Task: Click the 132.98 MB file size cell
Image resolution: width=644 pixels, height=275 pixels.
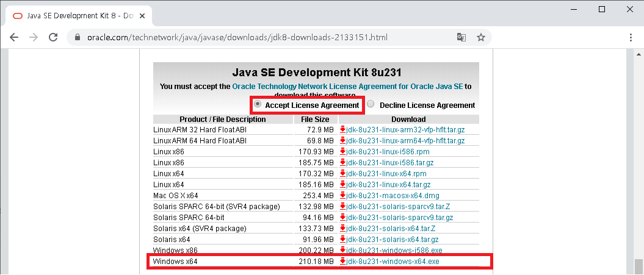Action: 316,207
